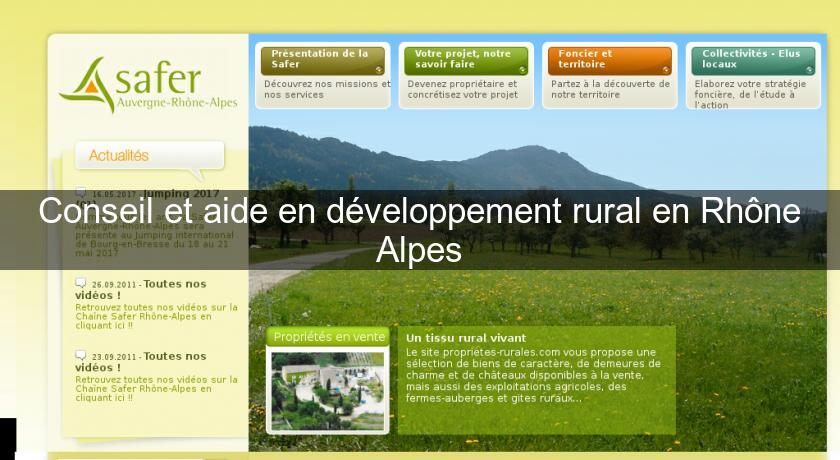
Task: Select the 'Collectivités - Elus locaux' menu
Action: [753, 61]
